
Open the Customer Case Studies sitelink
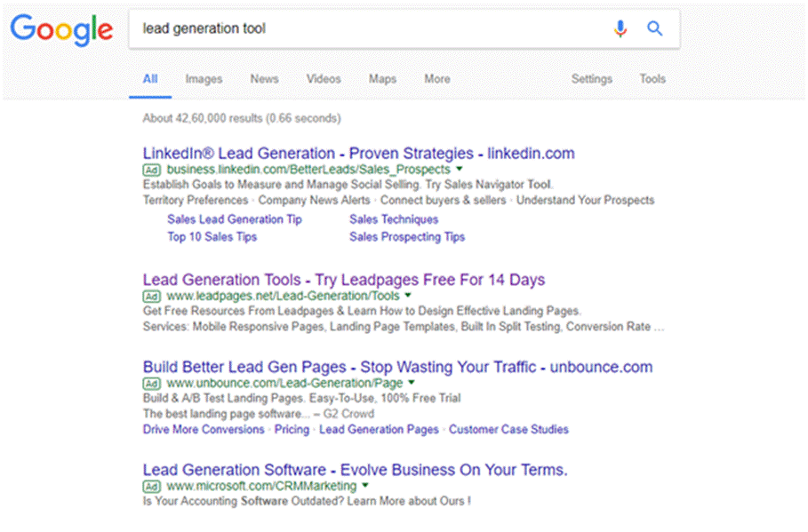point(508,430)
